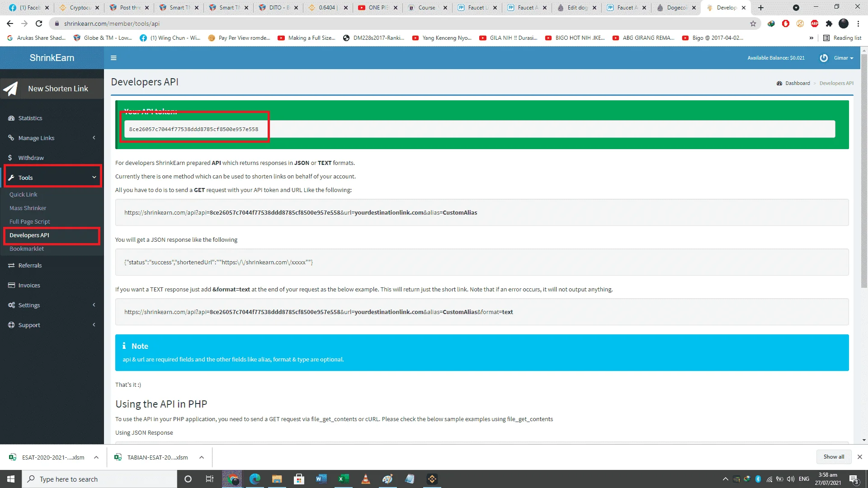Open Bookmarklet tool
The height and width of the screenshot is (488, 868).
pos(27,249)
